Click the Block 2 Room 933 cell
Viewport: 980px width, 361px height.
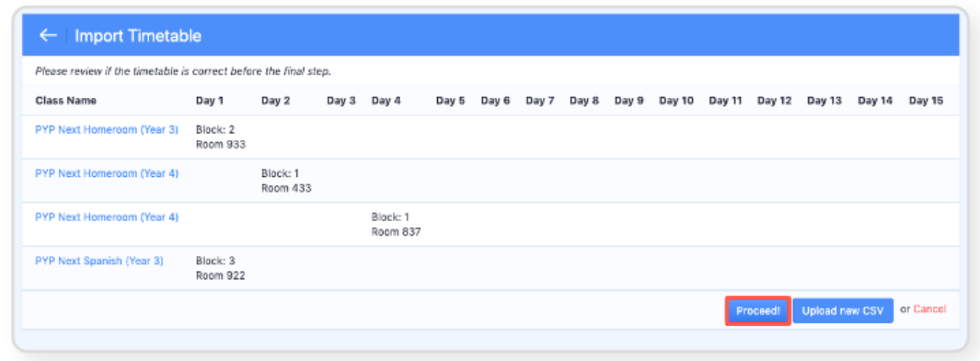point(220,137)
